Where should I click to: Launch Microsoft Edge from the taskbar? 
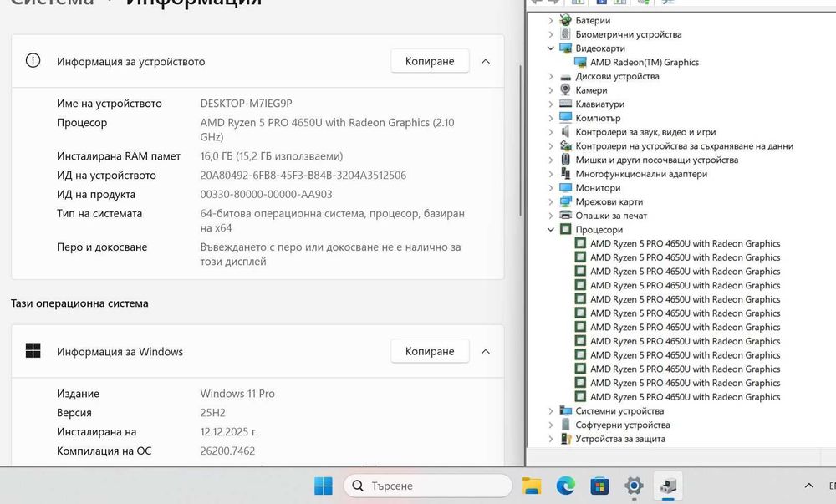click(566, 486)
